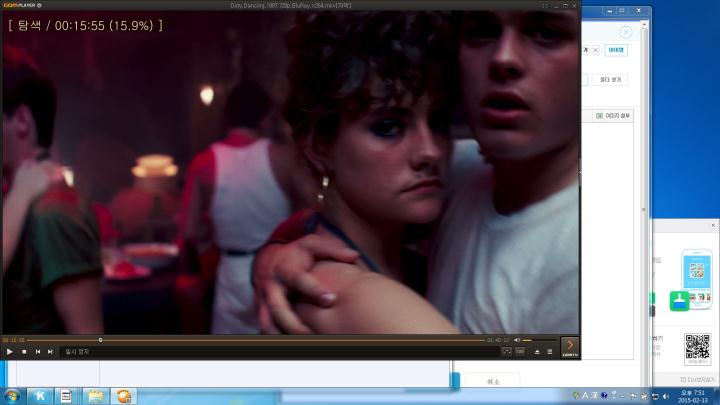Click the QR code image
Viewport: 720px width, 405px height.
coord(698,347)
